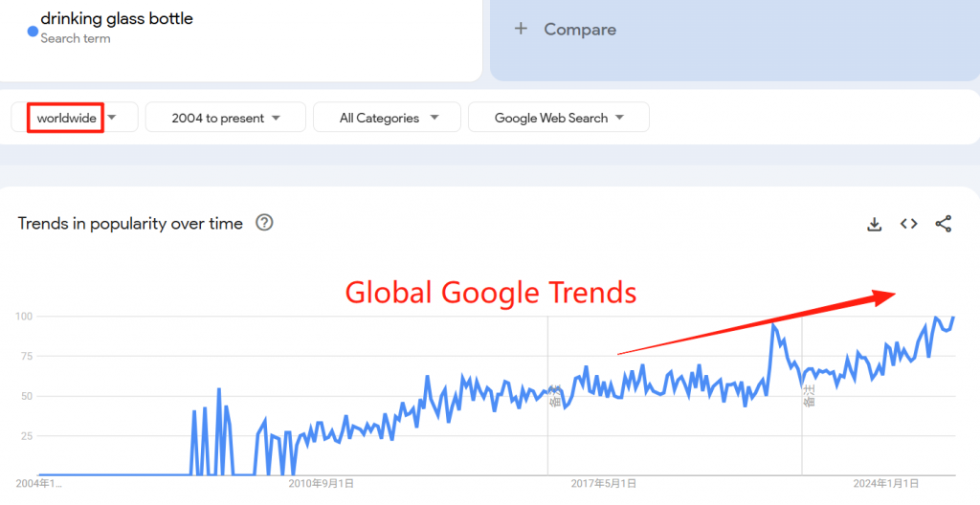
Task: Click the 2024年1月1日 axis label
Action: coord(886,484)
